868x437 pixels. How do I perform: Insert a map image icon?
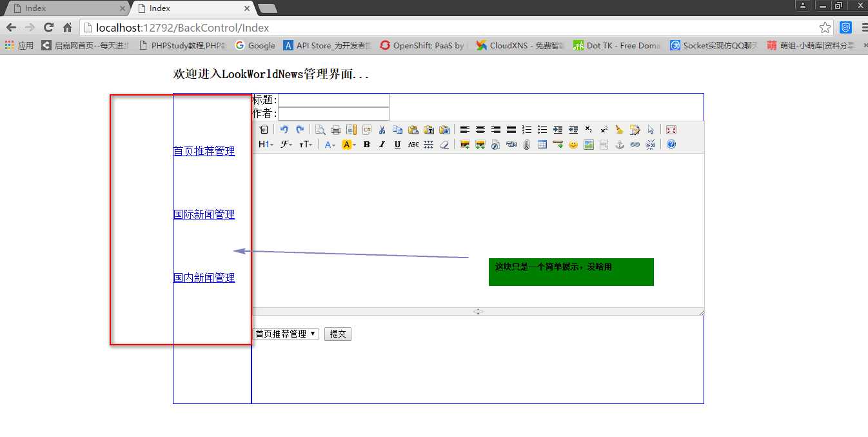tap(589, 145)
